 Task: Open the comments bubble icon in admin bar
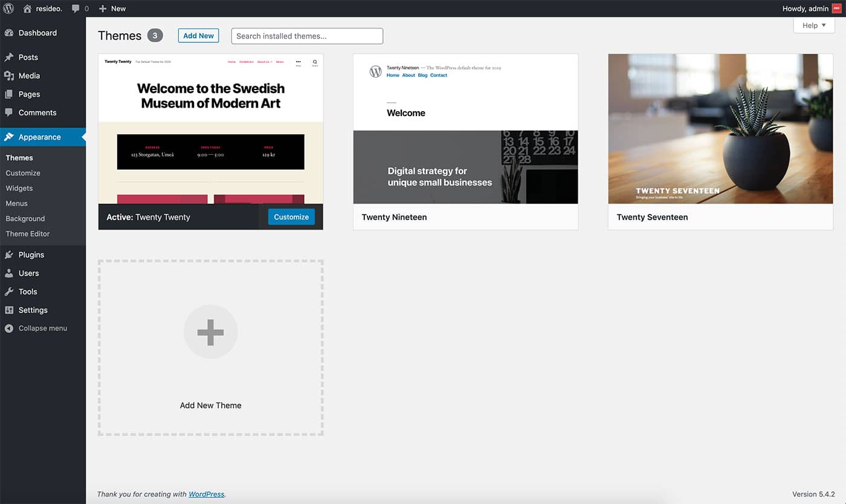pyautogui.click(x=76, y=8)
